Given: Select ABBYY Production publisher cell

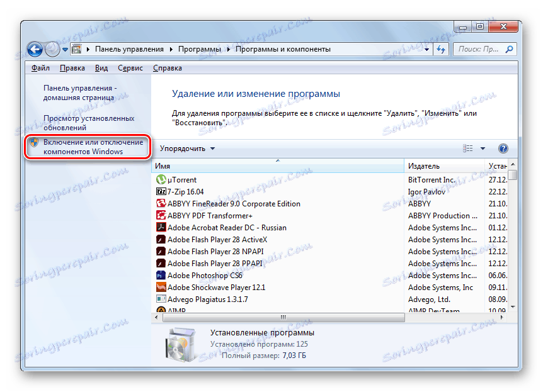Looking at the screenshot, I should coord(443,215).
